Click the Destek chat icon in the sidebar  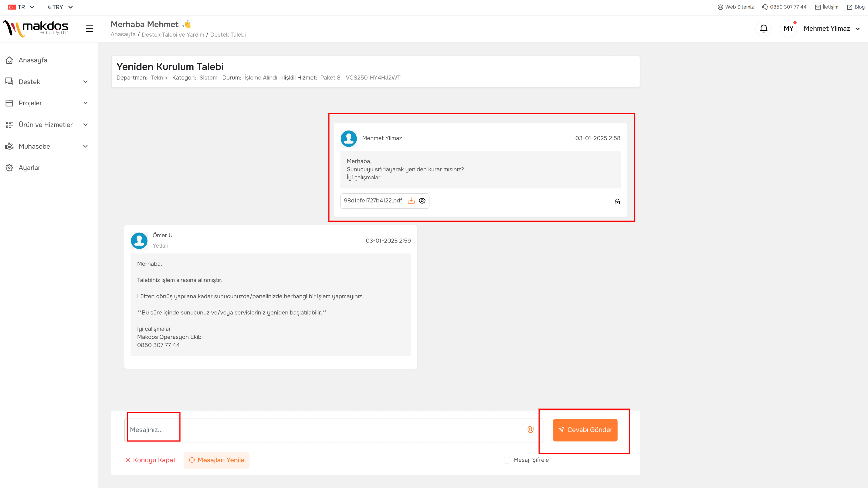click(x=9, y=82)
